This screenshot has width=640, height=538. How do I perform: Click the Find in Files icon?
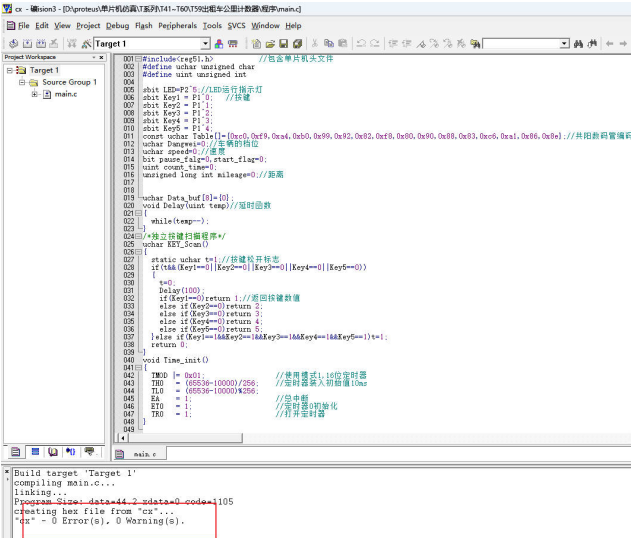coord(475,44)
